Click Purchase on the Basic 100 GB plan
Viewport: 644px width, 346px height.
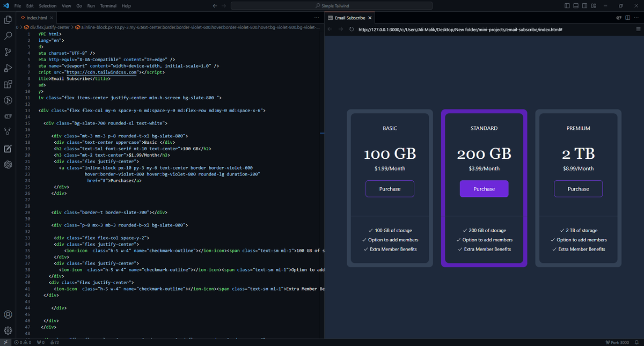390,189
